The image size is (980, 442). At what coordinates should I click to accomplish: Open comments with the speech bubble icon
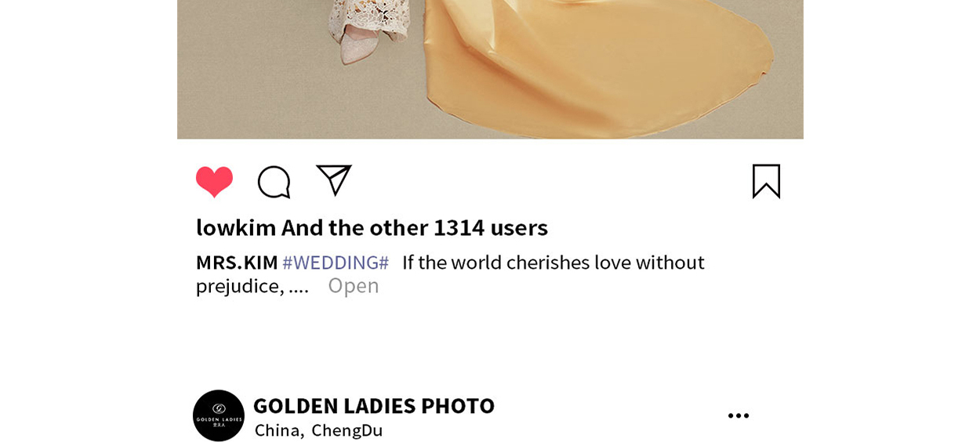click(x=274, y=182)
